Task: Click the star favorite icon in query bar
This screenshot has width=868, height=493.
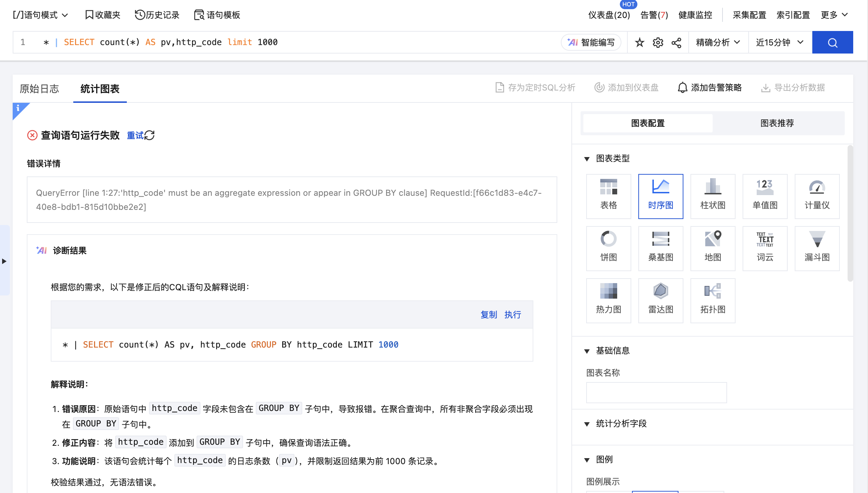Action: [639, 43]
